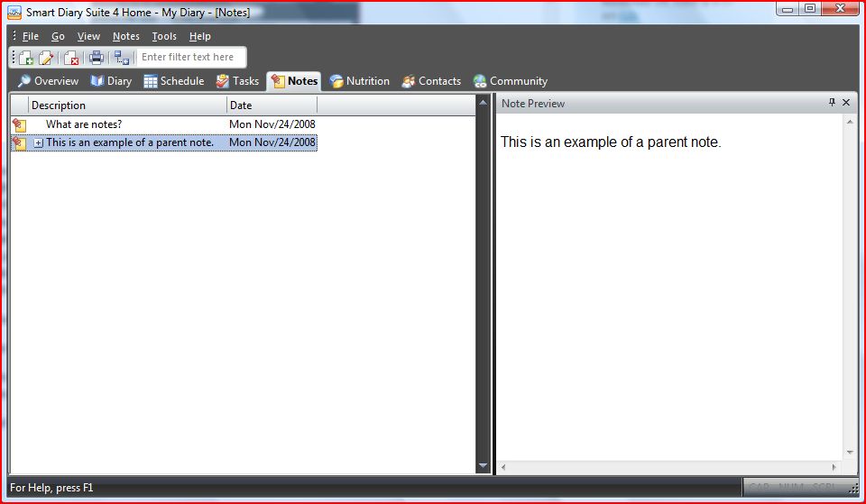
Task: Sort notes by Date column header
Action: coord(271,105)
